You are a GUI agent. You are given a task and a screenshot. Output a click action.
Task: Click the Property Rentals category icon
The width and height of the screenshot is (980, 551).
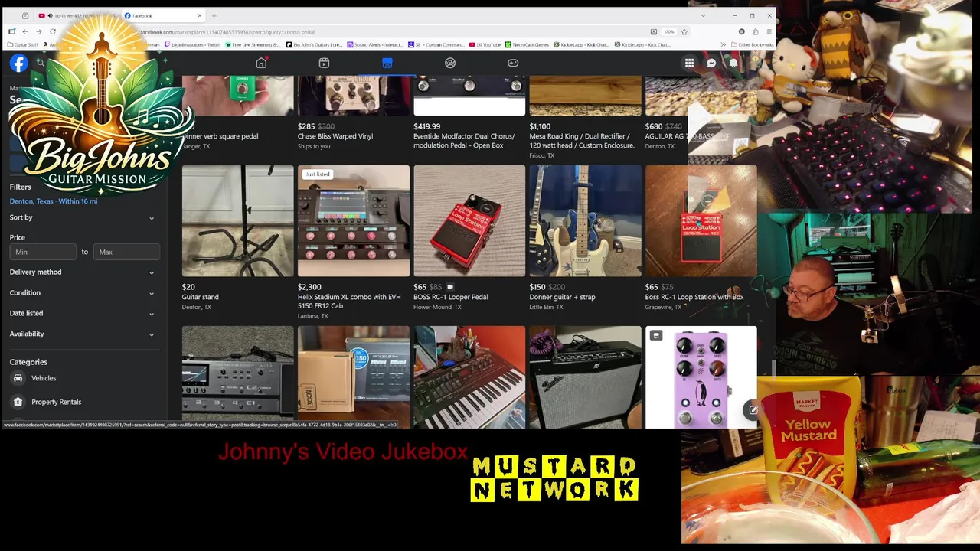(18, 402)
